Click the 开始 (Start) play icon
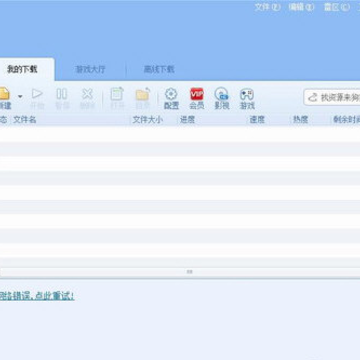This screenshot has height=360, width=360. point(37,94)
